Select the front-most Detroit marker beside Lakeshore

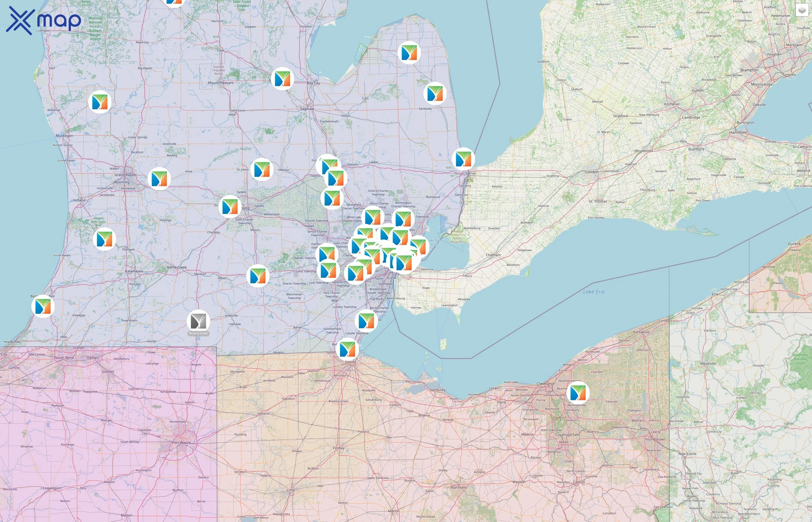[x=404, y=263]
